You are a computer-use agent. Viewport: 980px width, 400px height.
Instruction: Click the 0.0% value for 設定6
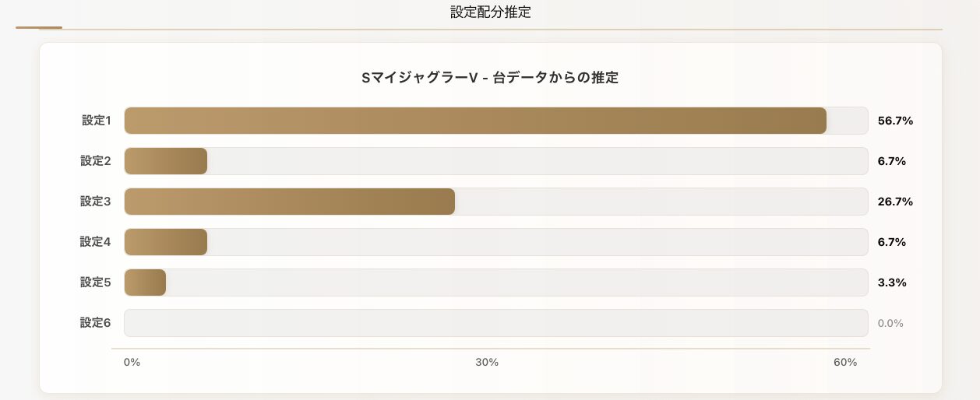coord(890,323)
